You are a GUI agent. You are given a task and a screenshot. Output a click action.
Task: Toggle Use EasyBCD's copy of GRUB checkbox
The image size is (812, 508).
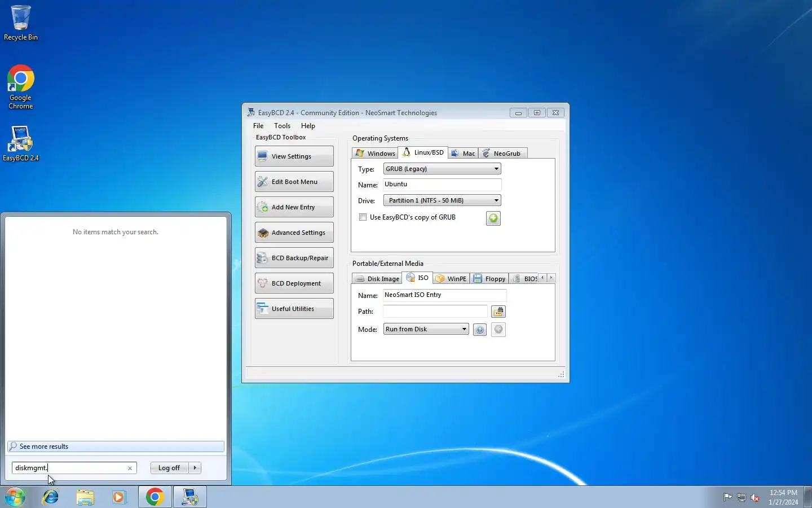[x=363, y=217]
